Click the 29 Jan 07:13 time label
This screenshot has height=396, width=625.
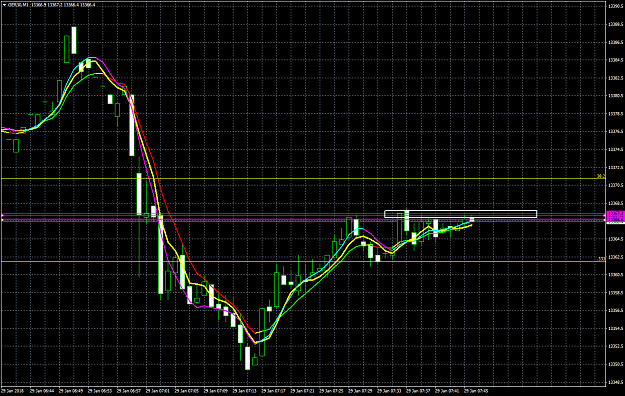pos(245,391)
